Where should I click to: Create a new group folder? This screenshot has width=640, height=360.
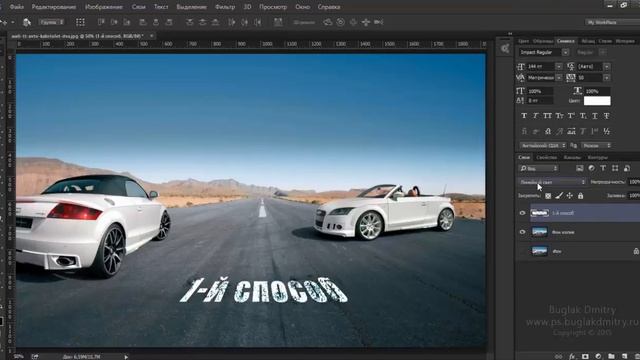point(611,356)
